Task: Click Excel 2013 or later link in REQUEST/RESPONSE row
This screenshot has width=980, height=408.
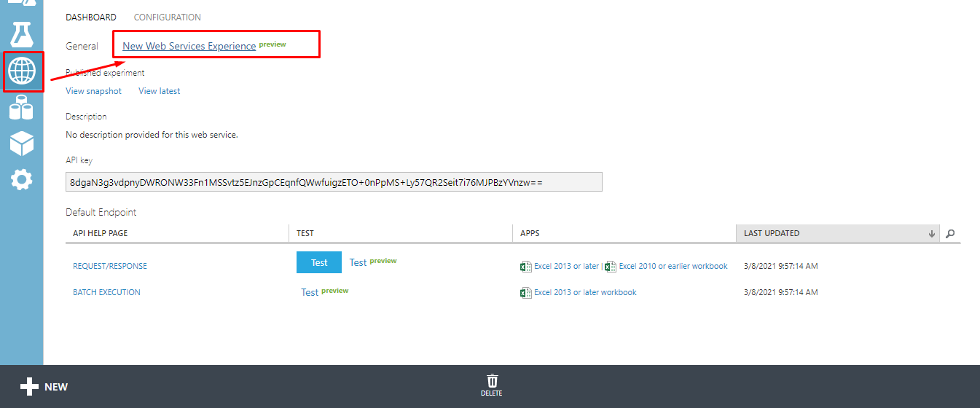Action: 566,267
